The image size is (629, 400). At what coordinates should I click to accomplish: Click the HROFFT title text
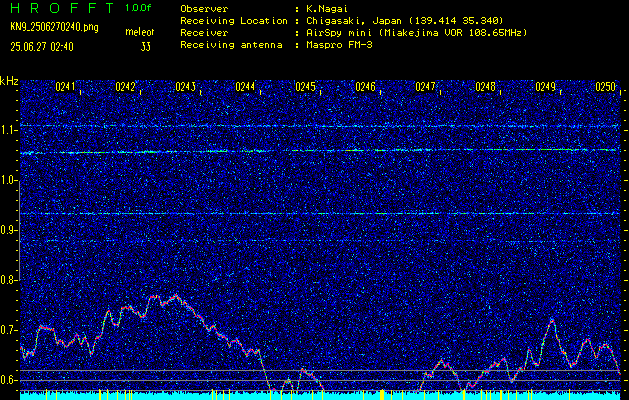[62, 8]
